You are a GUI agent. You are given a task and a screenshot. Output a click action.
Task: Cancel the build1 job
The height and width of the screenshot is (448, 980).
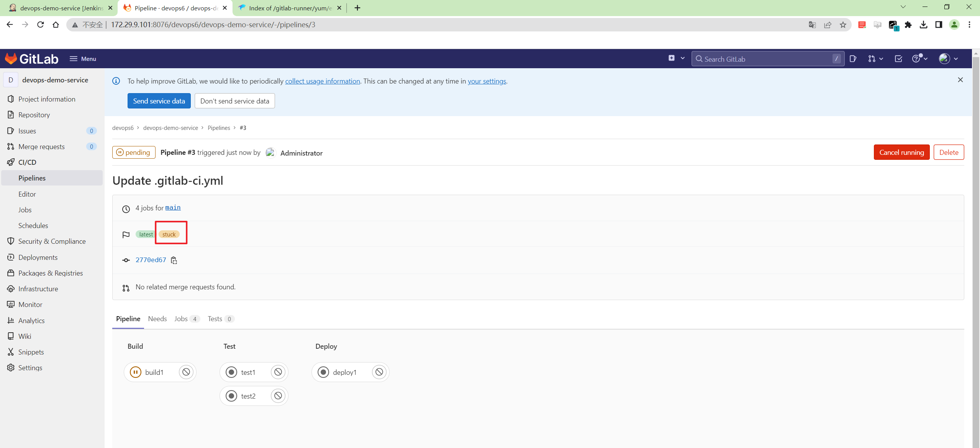coord(186,372)
